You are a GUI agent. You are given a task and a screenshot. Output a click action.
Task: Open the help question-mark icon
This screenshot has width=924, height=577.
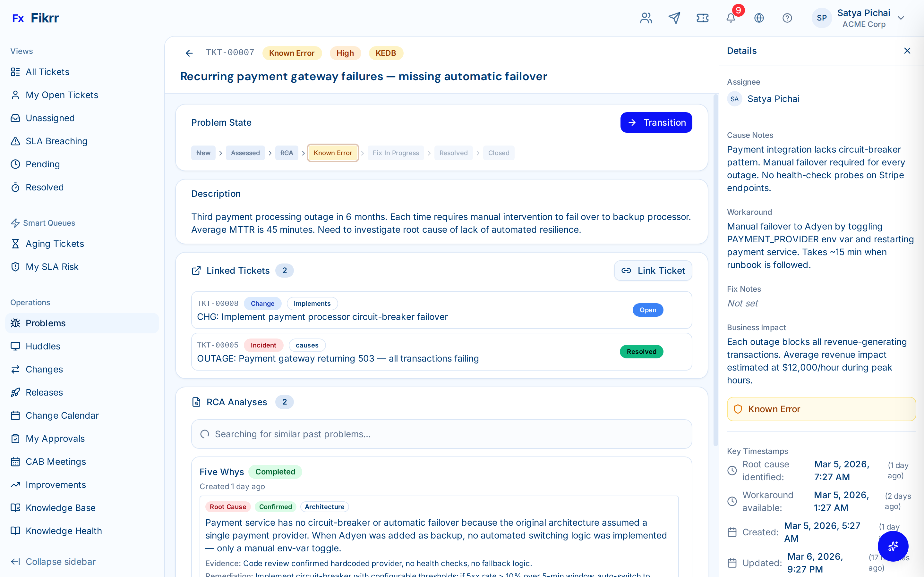(787, 18)
